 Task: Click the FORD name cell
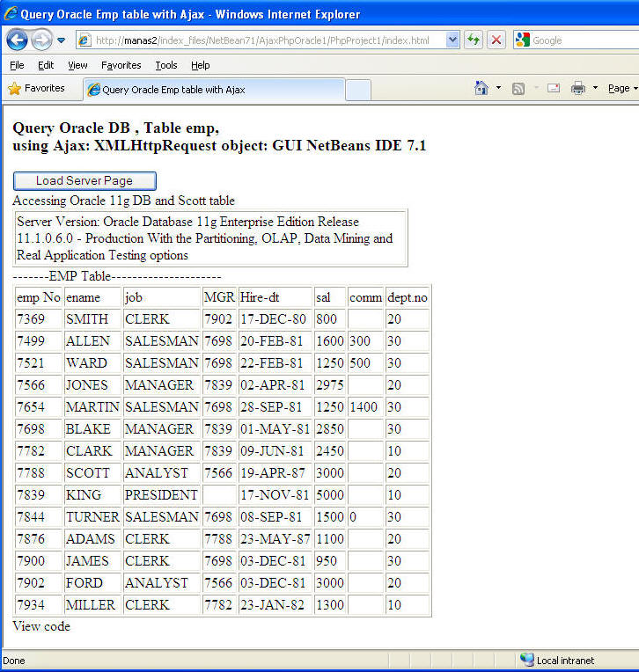click(92, 583)
